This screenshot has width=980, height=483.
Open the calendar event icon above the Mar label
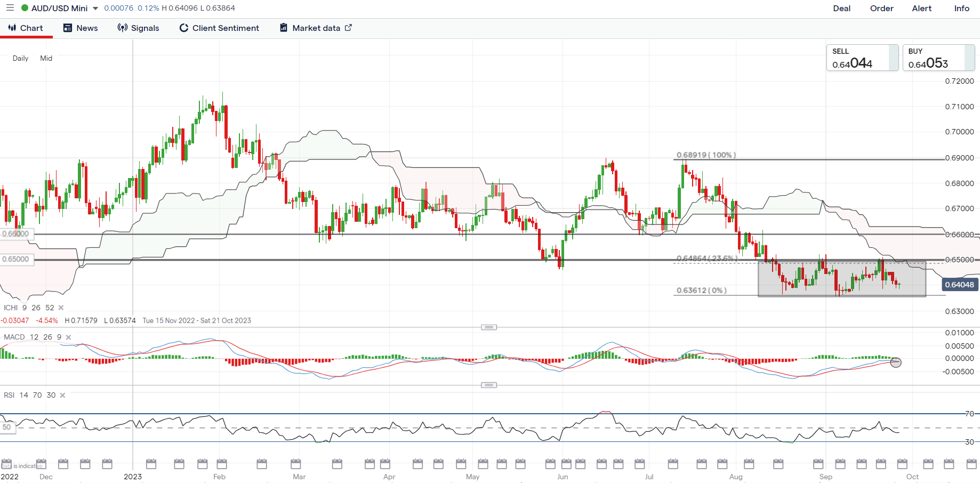point(296,464)
